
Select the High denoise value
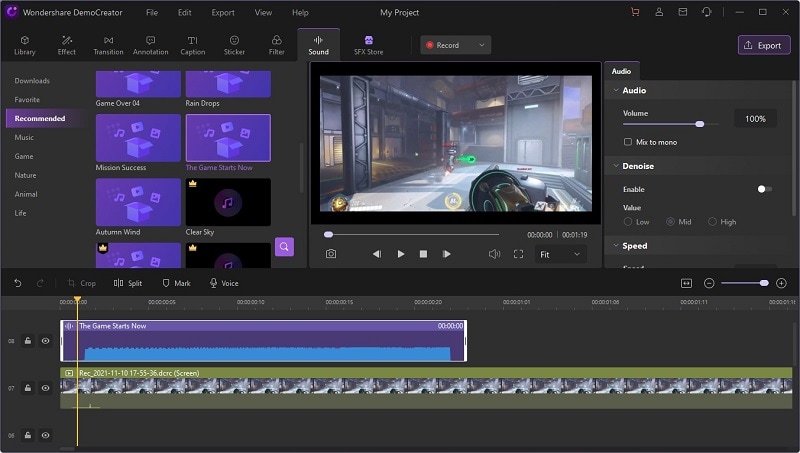(x=713, y=222)
